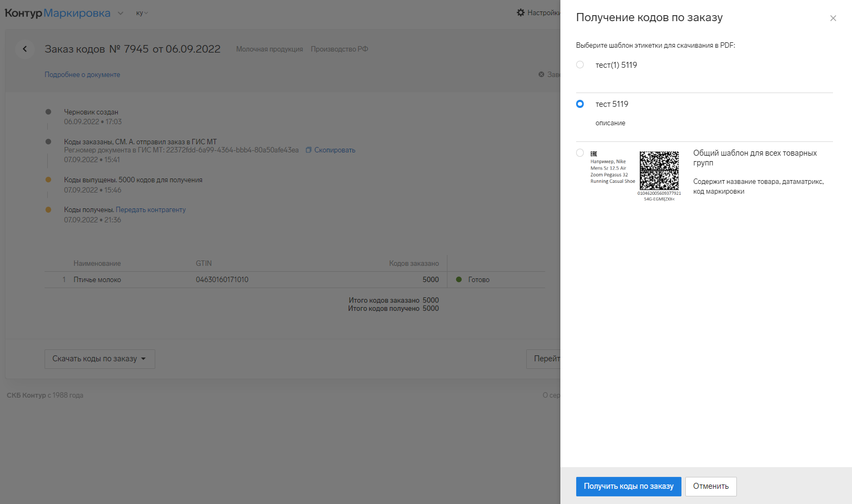Select the common template radio button

tap(580, 153)
